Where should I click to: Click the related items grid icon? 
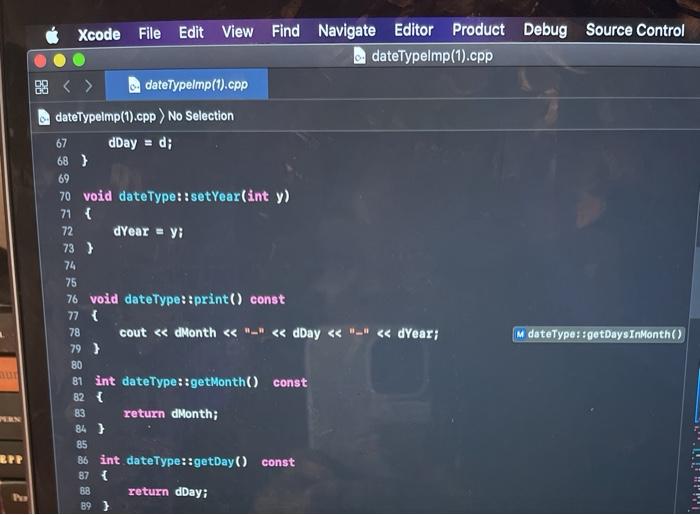(42, 87)
